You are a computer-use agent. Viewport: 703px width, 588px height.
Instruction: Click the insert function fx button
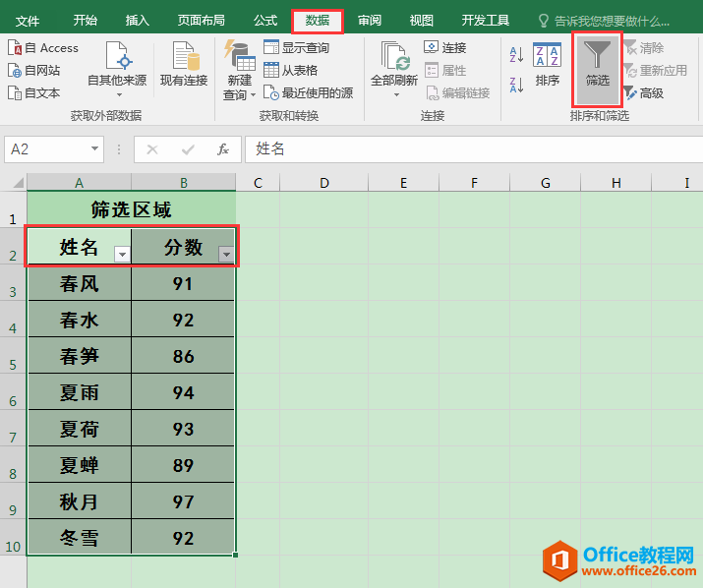click(223, 149)
